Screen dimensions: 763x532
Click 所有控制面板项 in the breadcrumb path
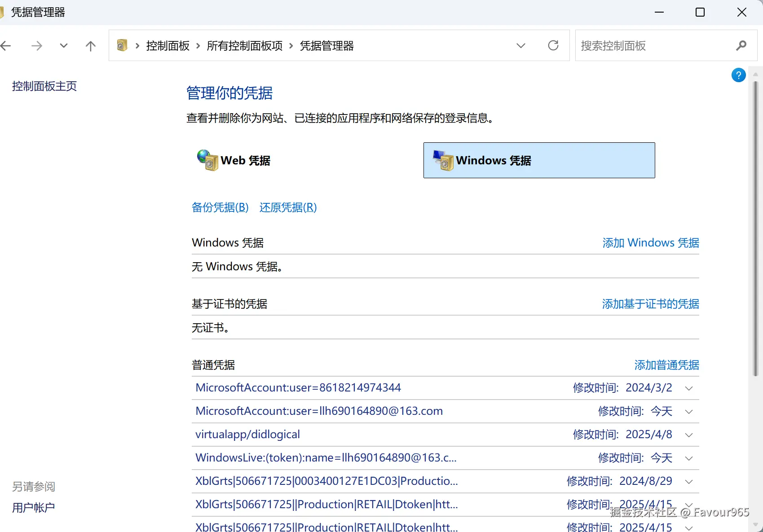[x=245, y=46]
